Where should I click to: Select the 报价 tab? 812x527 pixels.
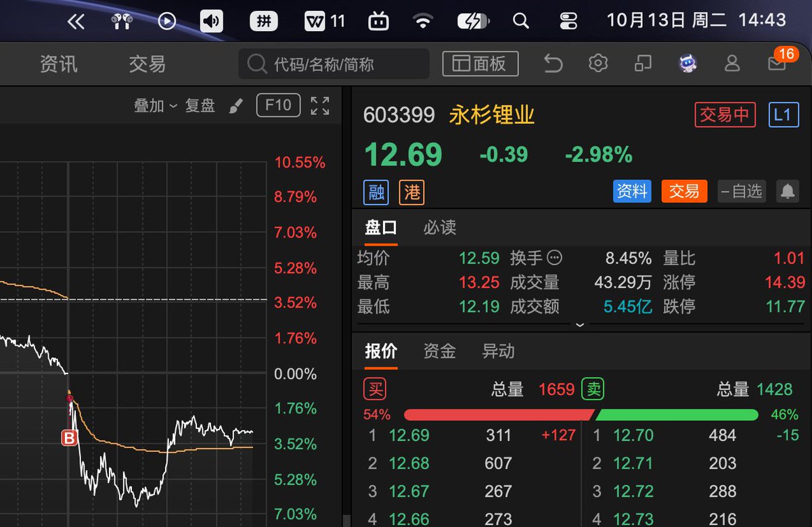coord(381,351)
